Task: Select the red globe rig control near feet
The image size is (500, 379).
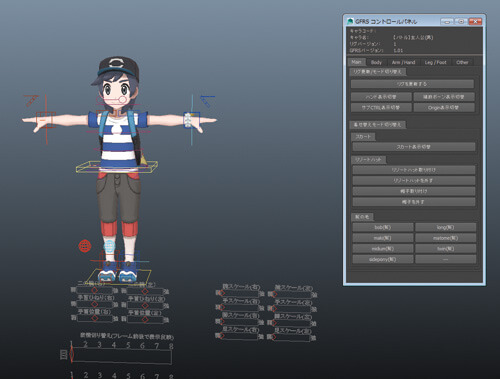Action: pyautogui.click(x=85, y=246)
